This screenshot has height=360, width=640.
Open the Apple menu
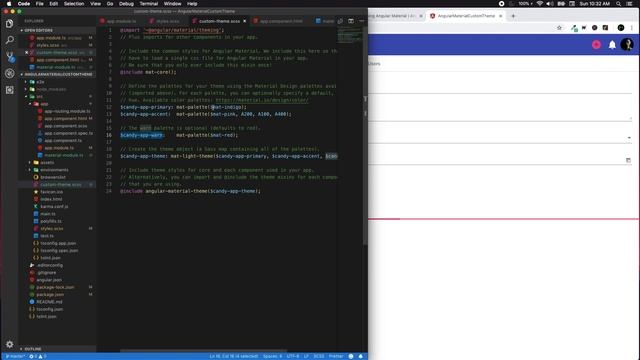(9, 4)
